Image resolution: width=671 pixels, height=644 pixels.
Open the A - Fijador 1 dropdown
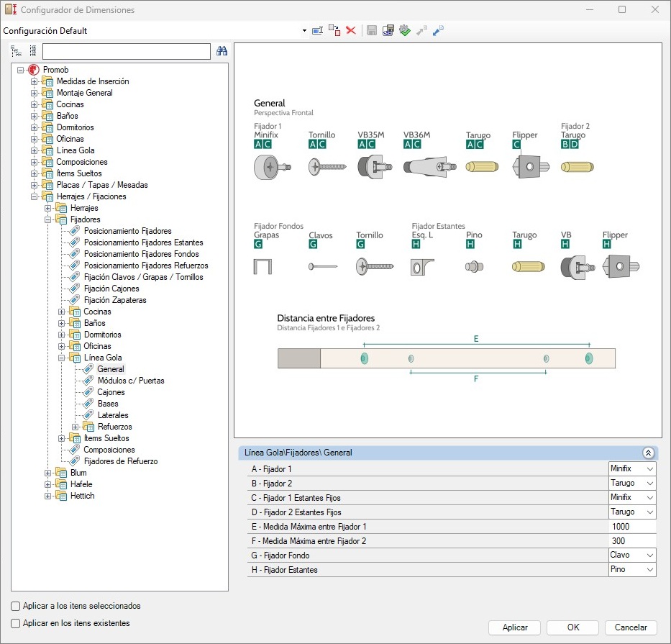click(x=649, y=469)
